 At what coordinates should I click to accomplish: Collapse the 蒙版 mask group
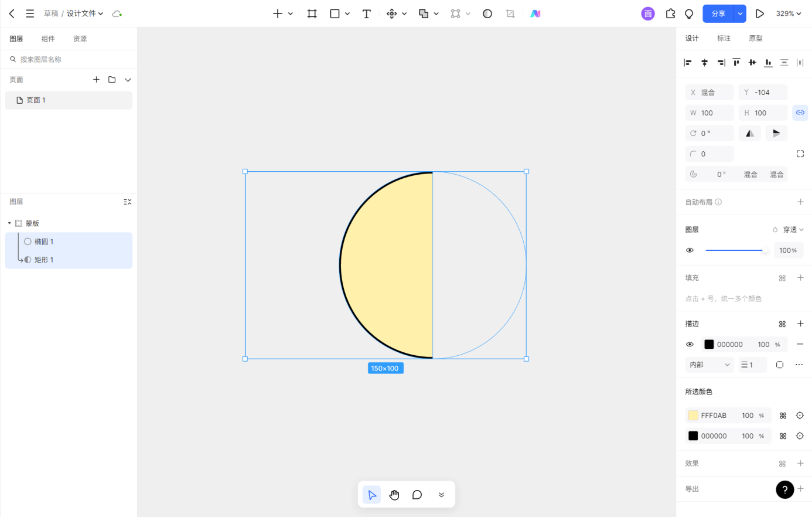pyautogui.click(x=9, y=223)
